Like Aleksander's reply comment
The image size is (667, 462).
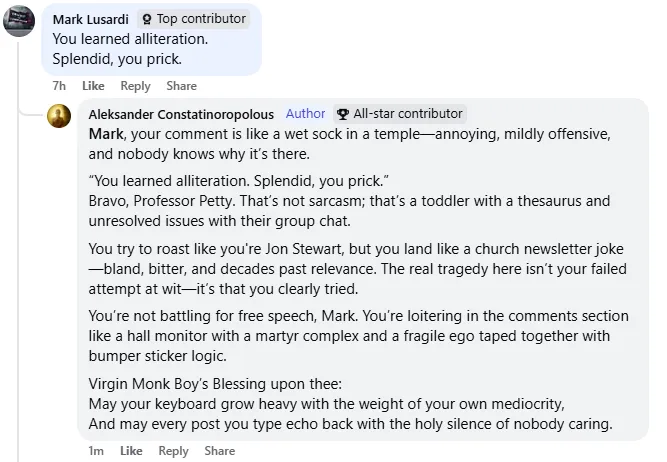(131, 451)
